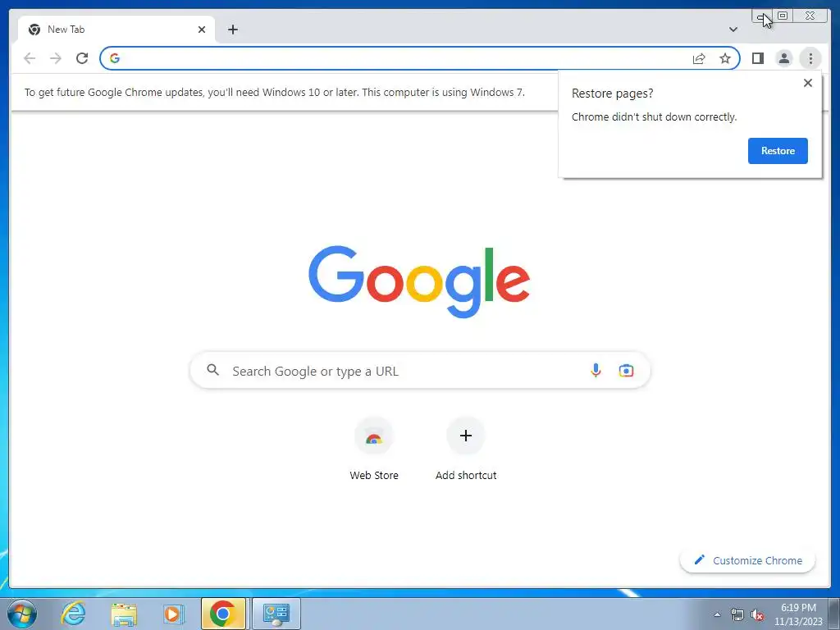840x630 pixels.
Task: Click the Google logo
Action: [x=419, y=281]
